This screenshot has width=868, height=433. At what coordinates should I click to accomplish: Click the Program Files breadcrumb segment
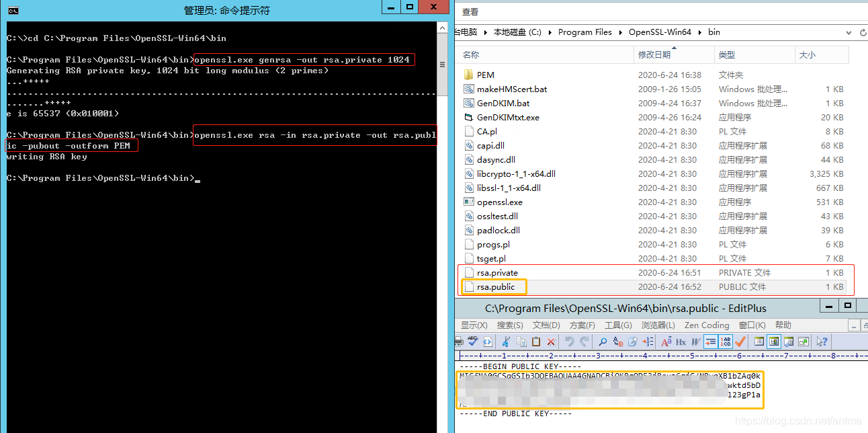[x=585, y=32]
